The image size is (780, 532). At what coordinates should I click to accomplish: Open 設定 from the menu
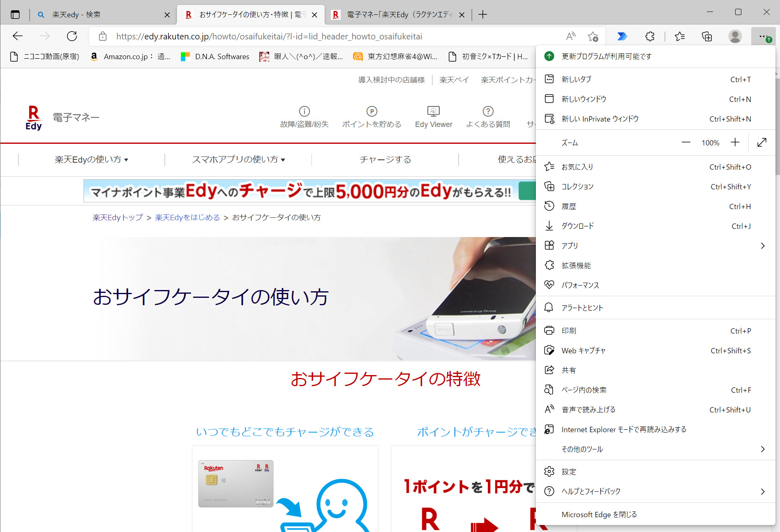pyautogui.click(x=655, y=472)
